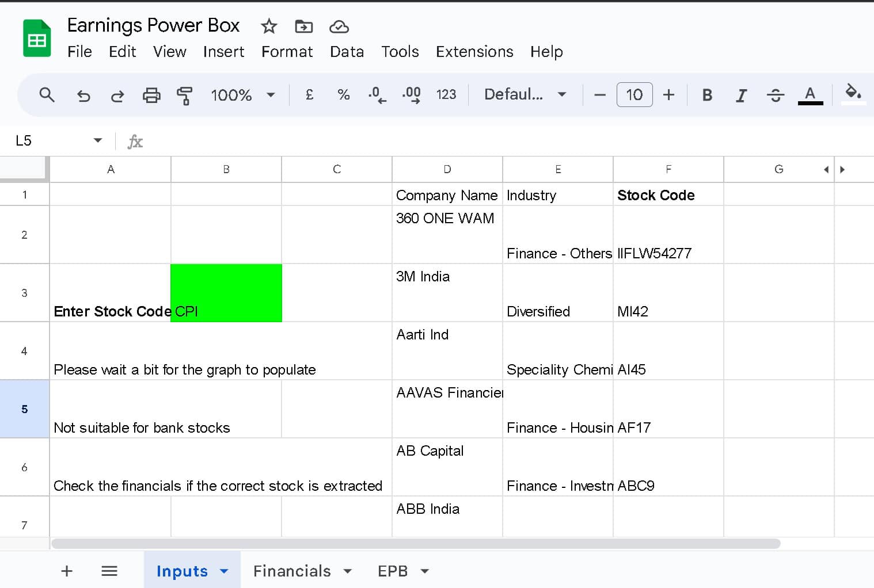Click the 123 number format button
The height and width of the screenshot is (588, 874).
pos(446,95)
